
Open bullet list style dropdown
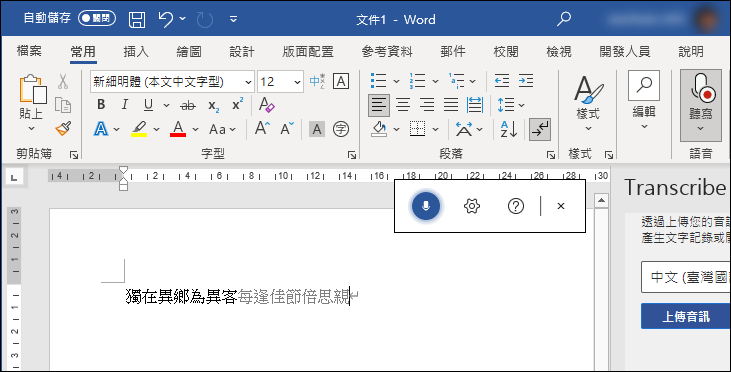pyautogui.click(x=396, y=81)
